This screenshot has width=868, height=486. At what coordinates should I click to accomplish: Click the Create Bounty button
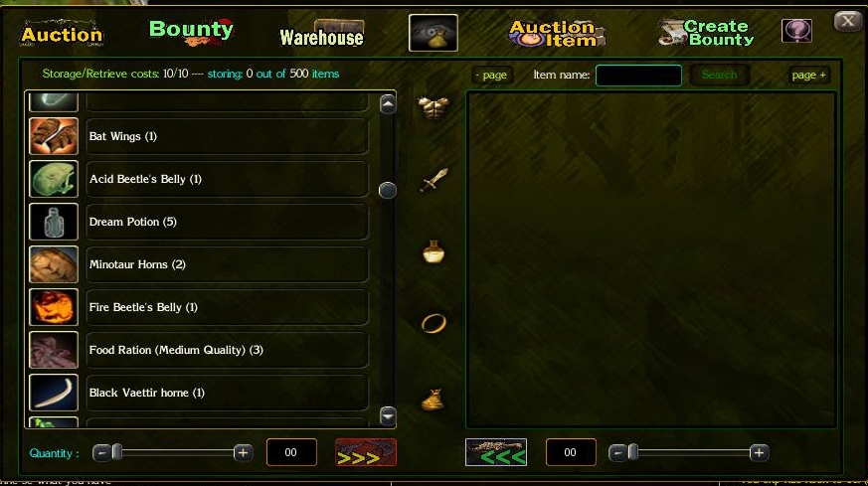[x=707, y=33]
